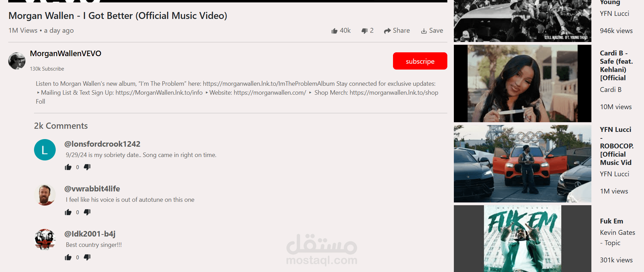Open the Fuk Em Kevin Gates thumbnail
The width and height of the screenshot is (644, 272).
click(x=523, y=239)
